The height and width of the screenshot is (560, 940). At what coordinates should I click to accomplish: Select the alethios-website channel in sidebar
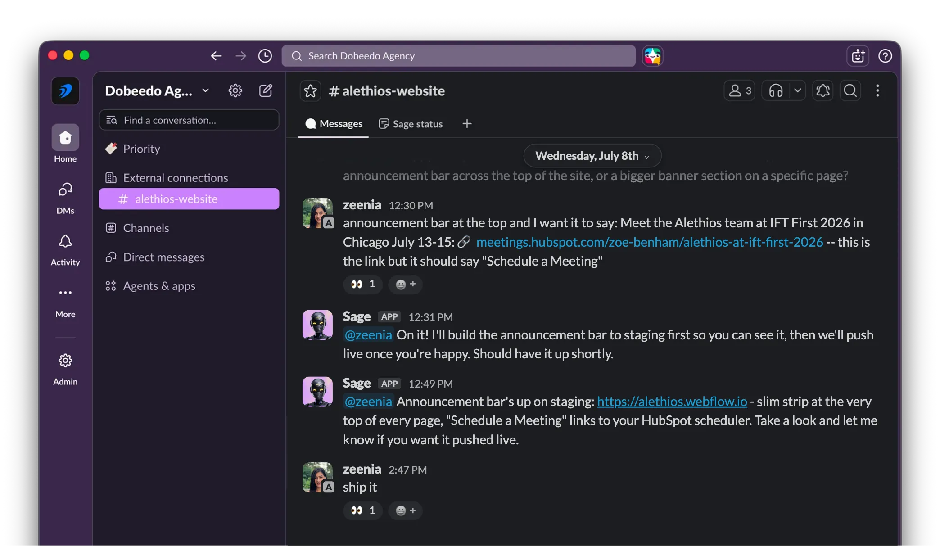tap(189, 199)
